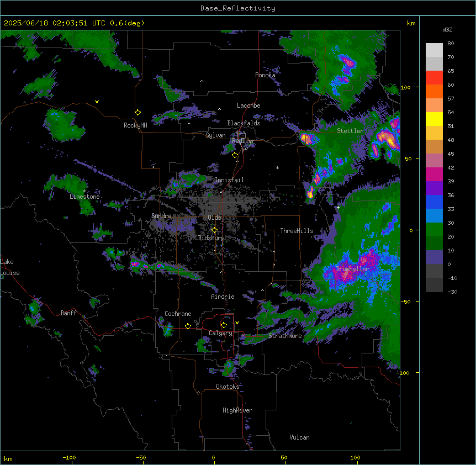This screenshot has height=465, width=476.
Task: Click the 50 tick on the bottom axis
Action: 284,457
